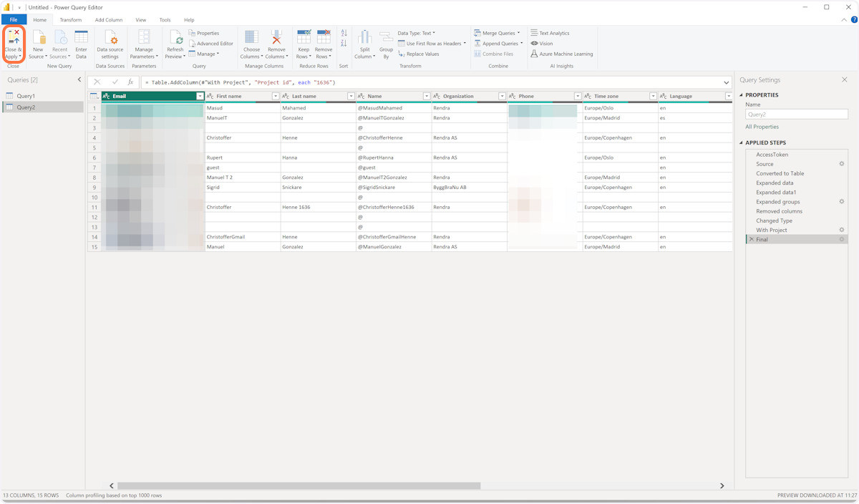Image resolution: width=859 pixels, height=504 pixels.
Task: Select Query1 in Queries pane
Action: coord(43,96)
